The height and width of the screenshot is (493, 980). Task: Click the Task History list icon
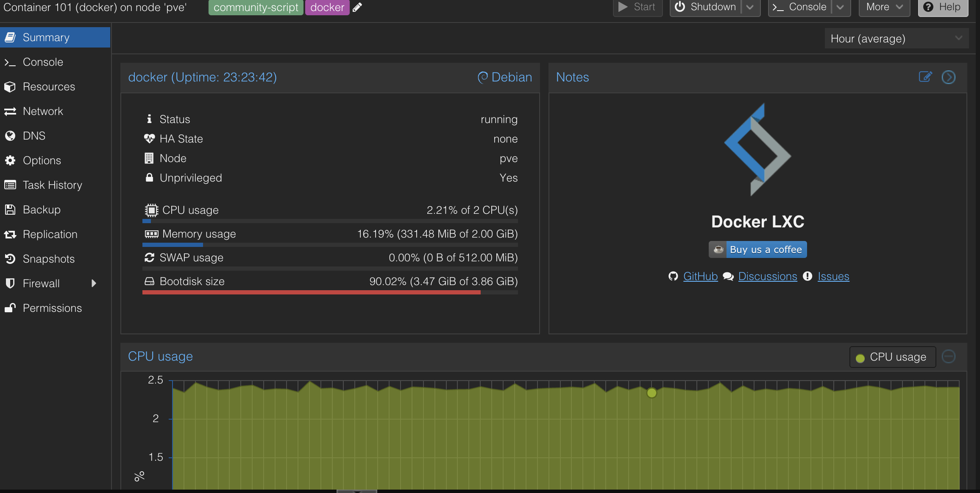[x=10, y=185]
